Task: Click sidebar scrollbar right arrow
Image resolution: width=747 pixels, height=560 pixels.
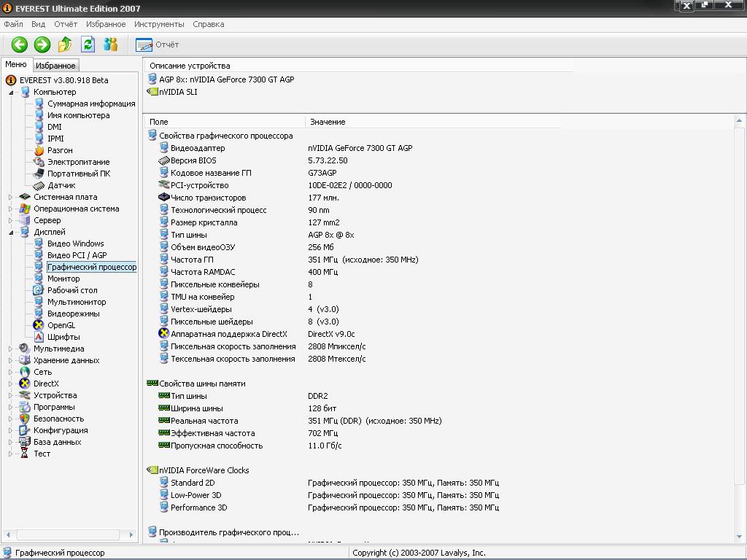Action: click(x=131, y=534)
